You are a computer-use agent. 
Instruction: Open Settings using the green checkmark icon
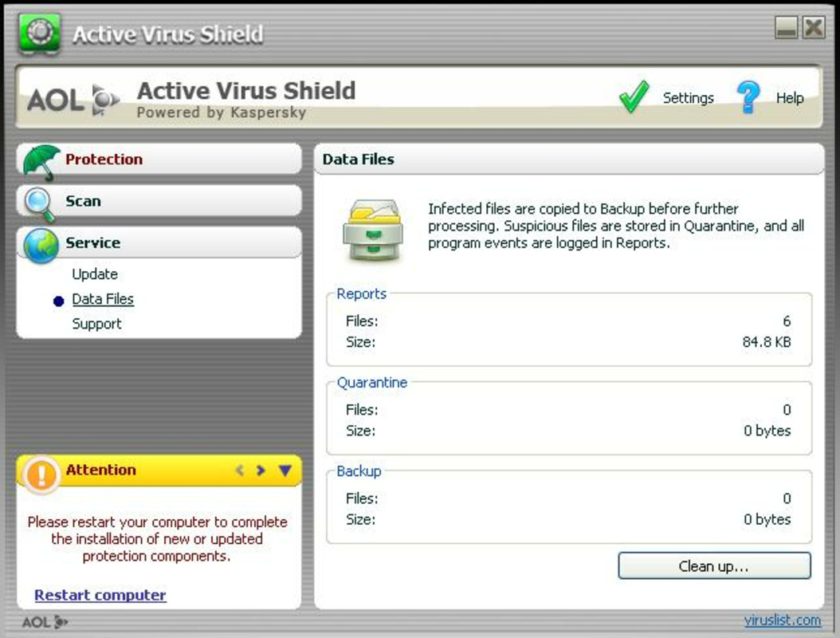(632, 95)
